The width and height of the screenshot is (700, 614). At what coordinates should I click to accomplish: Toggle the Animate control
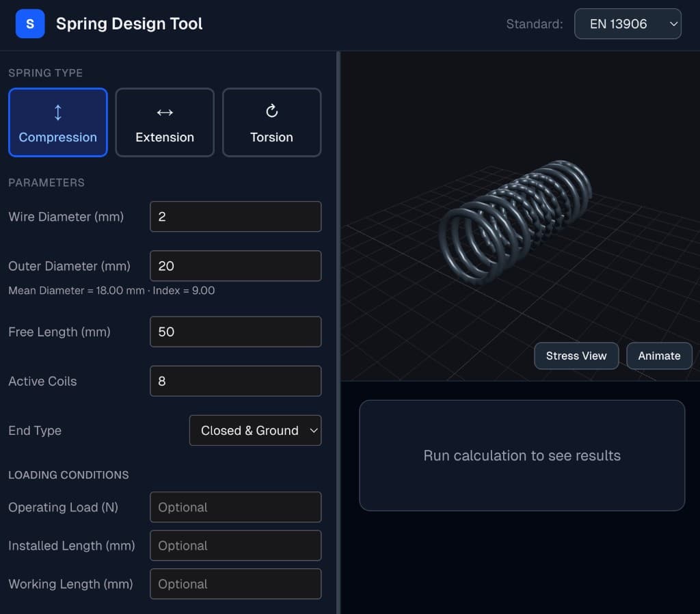(658, 356)
